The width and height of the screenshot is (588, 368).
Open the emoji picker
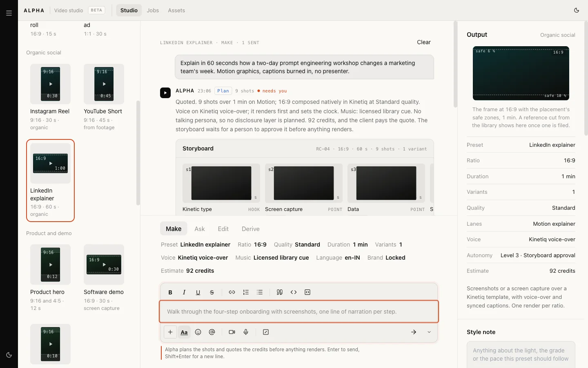[198, 332]
